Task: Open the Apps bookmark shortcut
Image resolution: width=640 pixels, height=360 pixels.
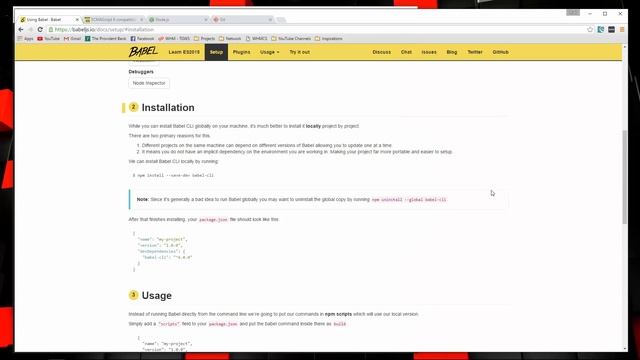Action: [25, 39]
